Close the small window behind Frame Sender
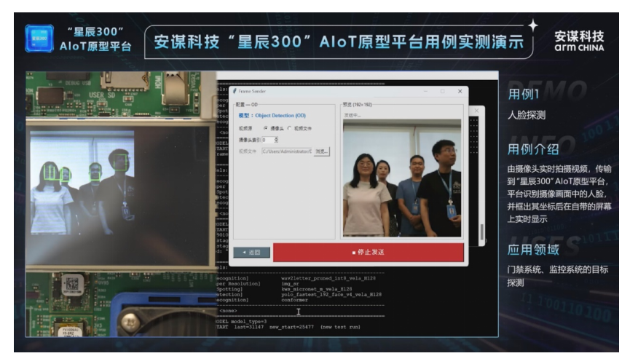Viewport: 630px width, 364px height. (x=476, y=111)
